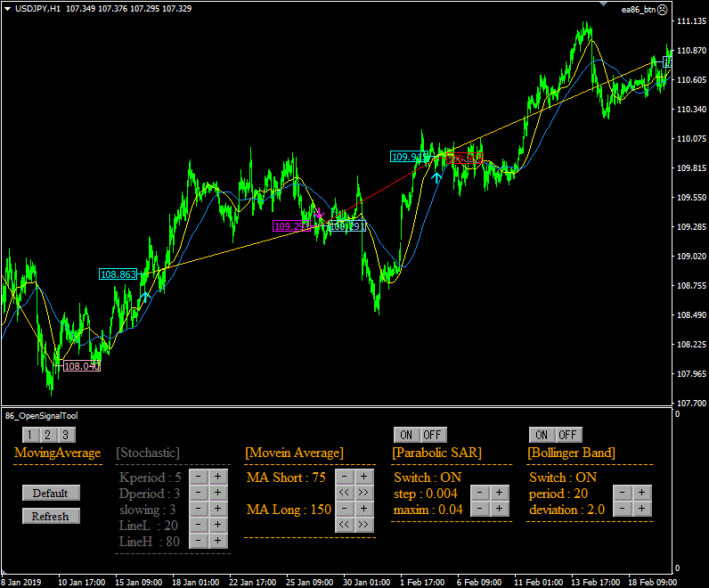Decrease Stochastic LineH value
709x588 pixels.
tap(199, 541)
